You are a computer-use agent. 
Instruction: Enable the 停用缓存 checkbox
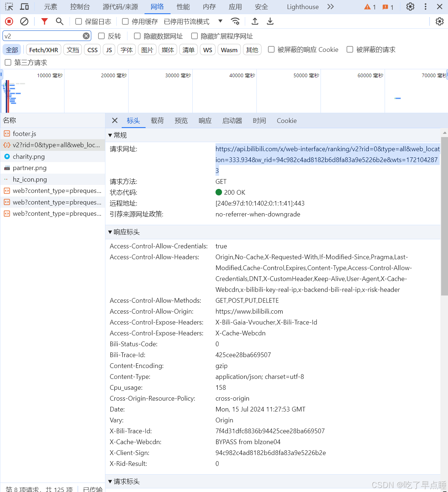pyautogui.click(x=125, y=21)
